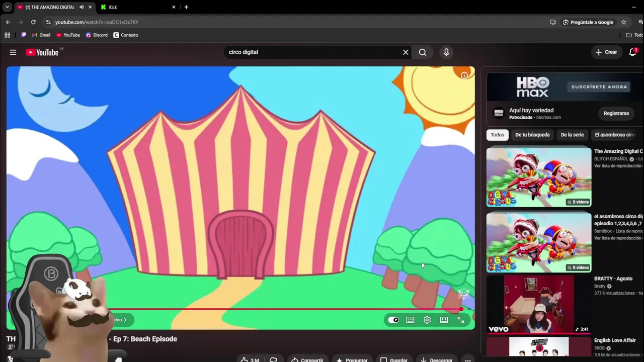
Task: Click the youtube.com address bar URL
Action: (97, 22)
